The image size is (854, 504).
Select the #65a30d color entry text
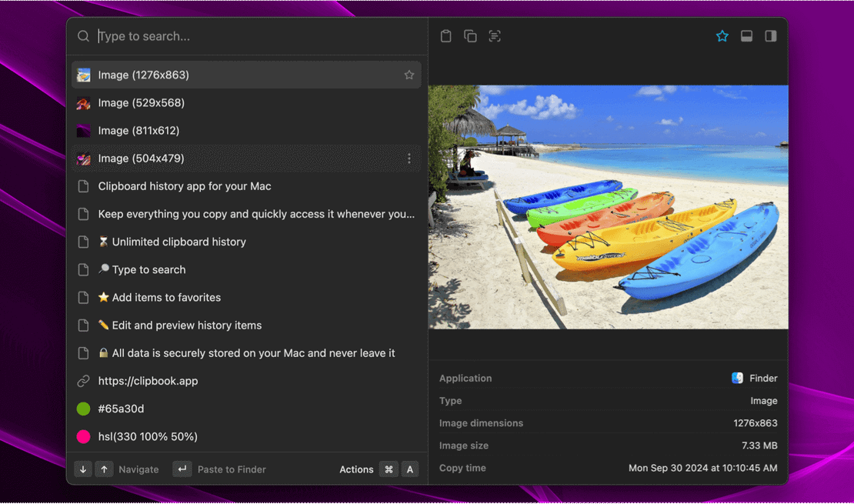click(x=121, y=409)
